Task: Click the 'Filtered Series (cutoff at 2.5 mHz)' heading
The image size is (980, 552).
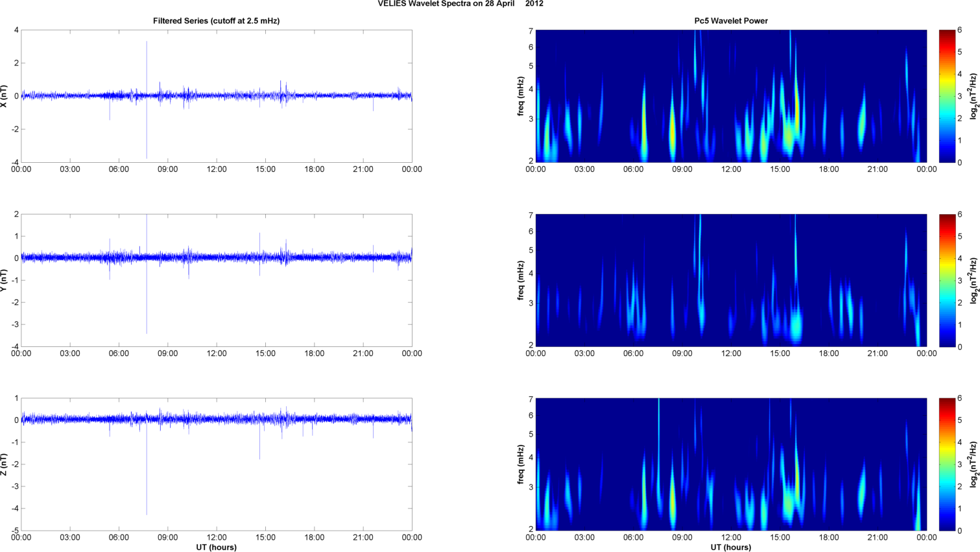Action: point(216,21)
